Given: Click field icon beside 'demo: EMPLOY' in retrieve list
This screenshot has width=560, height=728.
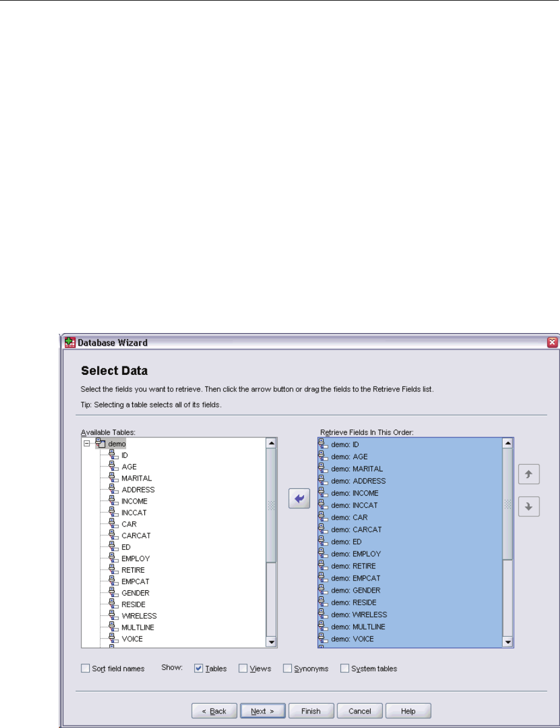Looking at the screenshot, I should click(323, 553).
